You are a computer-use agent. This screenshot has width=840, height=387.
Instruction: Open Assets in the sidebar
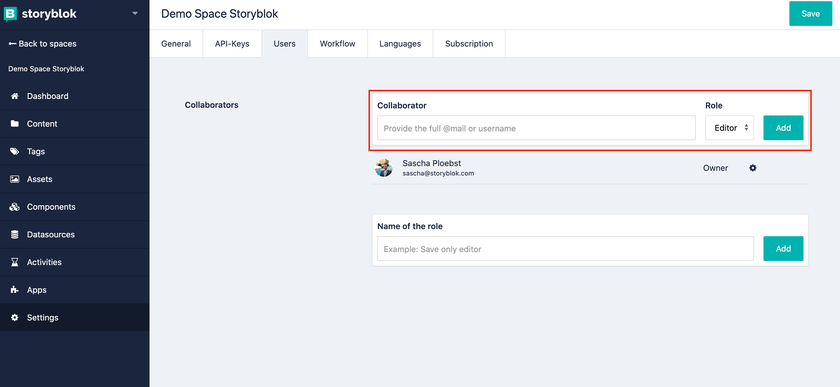(74, 179)
